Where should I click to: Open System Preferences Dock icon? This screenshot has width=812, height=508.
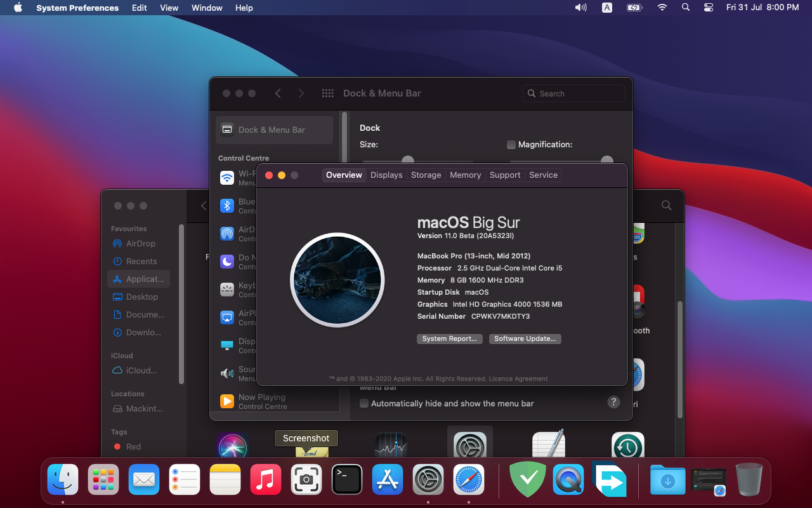[428, 479]
